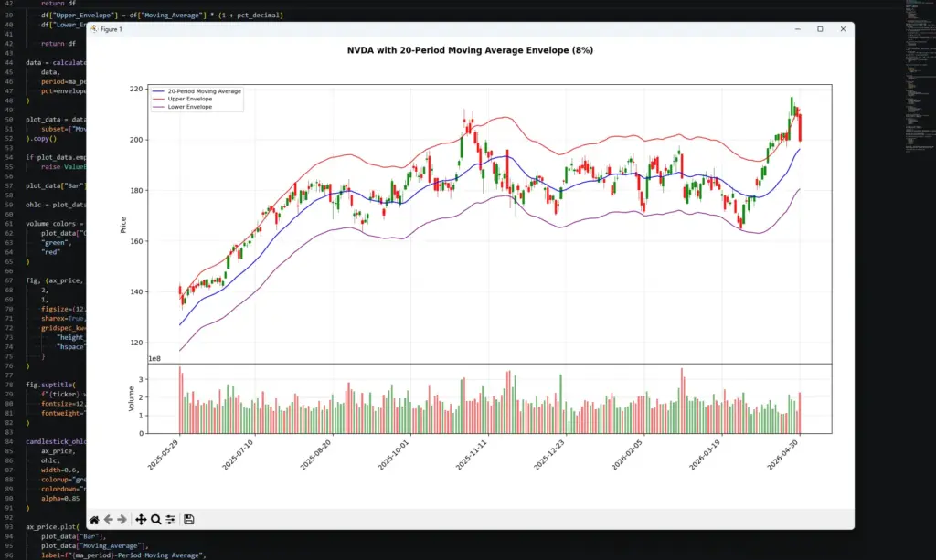Click the Upper_Envelope assignment line in editor
This screenshot has height=560, width=936.
(163, 15)
